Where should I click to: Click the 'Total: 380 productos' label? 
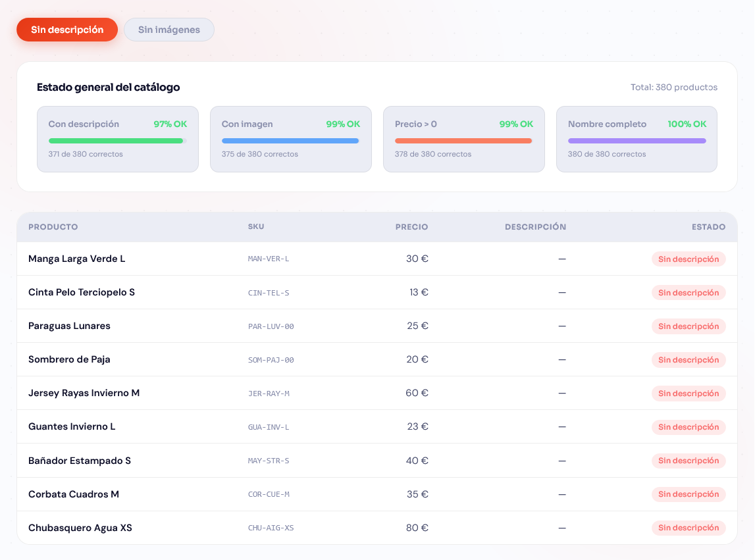point(673,87)
